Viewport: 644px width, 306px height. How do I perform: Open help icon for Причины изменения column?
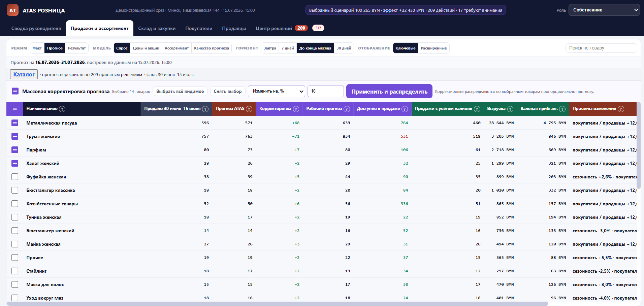click(621, 109)
